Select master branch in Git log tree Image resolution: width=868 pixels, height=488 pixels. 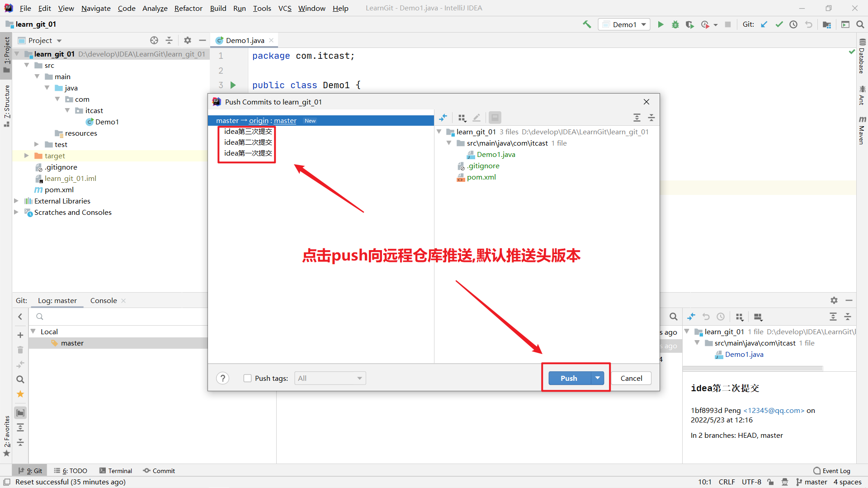[x=72, y=343]
